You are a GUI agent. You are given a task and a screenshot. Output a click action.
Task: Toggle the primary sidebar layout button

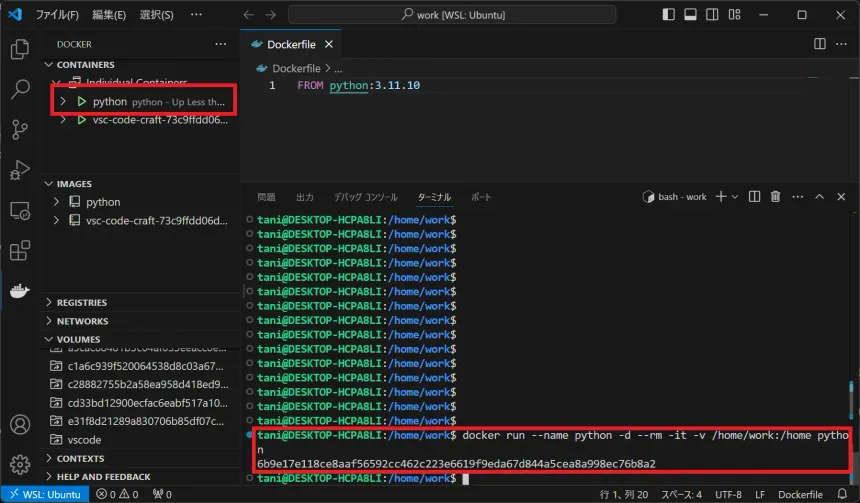coord(668,15)
